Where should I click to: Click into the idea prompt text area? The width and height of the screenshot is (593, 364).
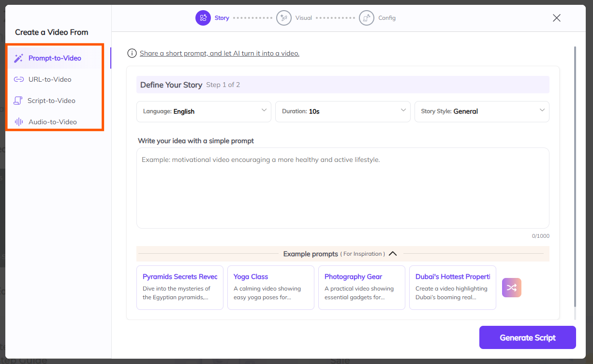point(343,188)
